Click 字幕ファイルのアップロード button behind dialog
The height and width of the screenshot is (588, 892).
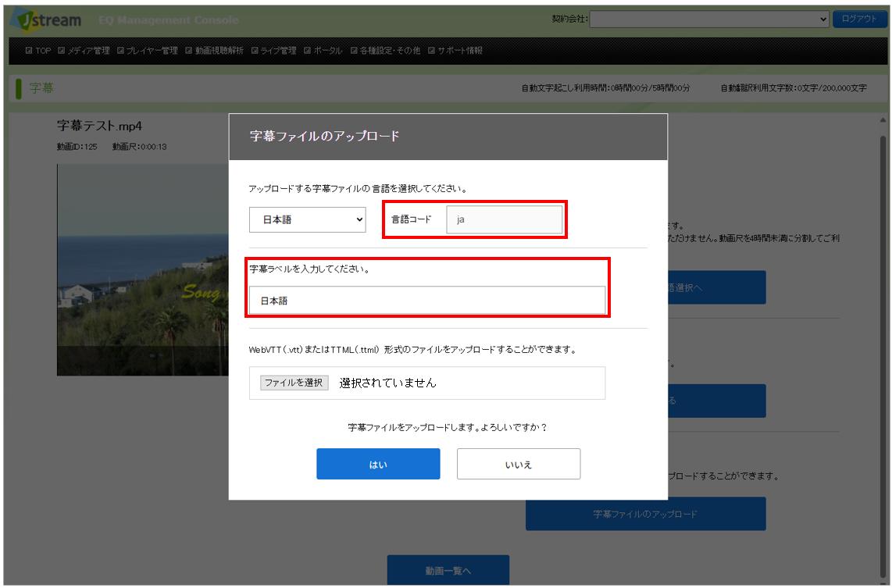tap(646, 514)
